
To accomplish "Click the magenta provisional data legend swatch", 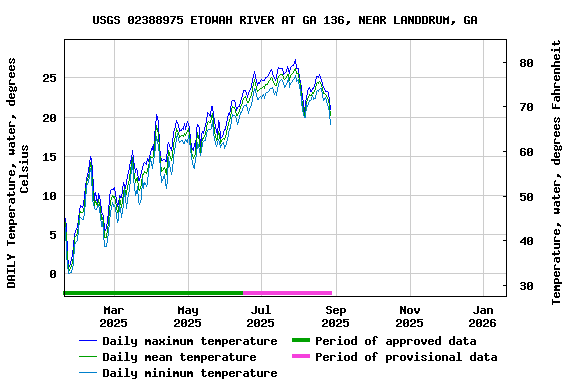I will [301, 356].
